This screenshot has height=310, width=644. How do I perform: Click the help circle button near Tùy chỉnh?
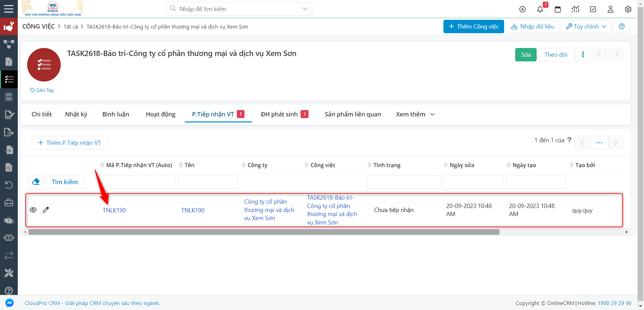(622, 27)
